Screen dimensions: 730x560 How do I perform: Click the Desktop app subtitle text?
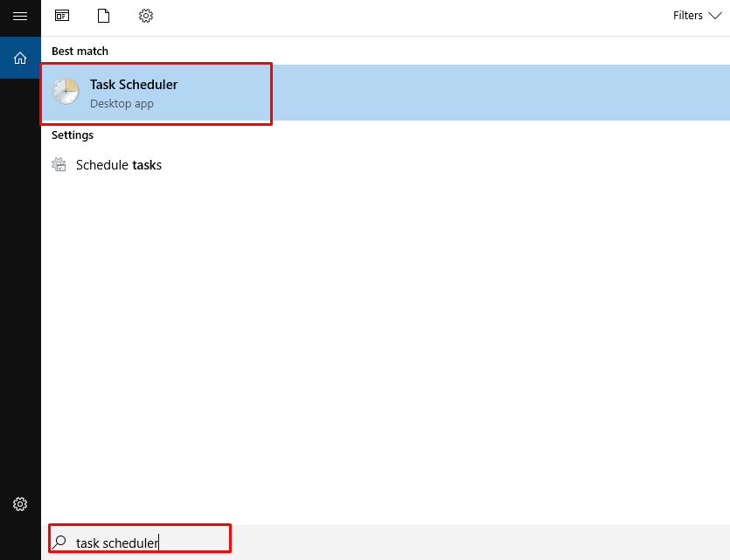tap(122, 104)
